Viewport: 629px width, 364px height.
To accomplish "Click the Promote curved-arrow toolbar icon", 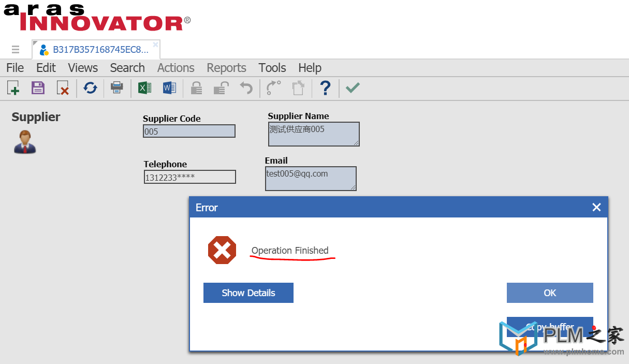I will 273,88.
